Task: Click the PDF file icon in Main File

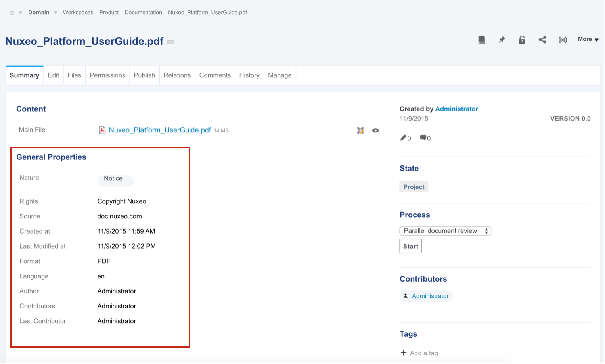Action: (x=102, y=130)
